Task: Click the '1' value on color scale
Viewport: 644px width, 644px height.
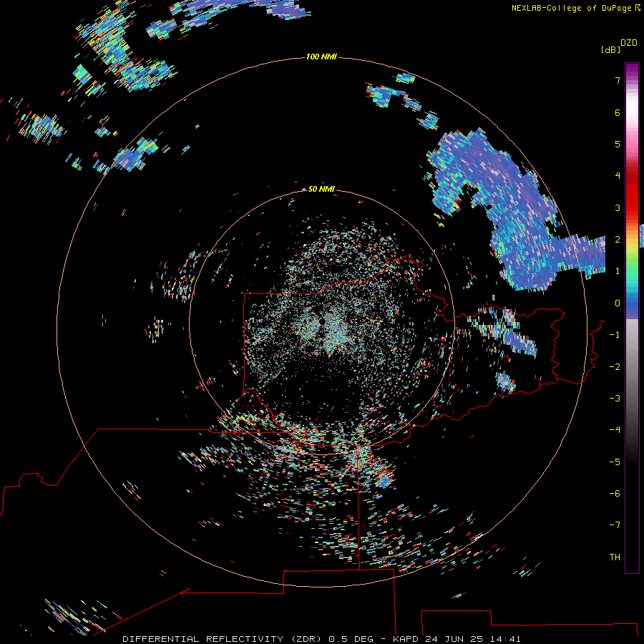Action: click(618, 271)
